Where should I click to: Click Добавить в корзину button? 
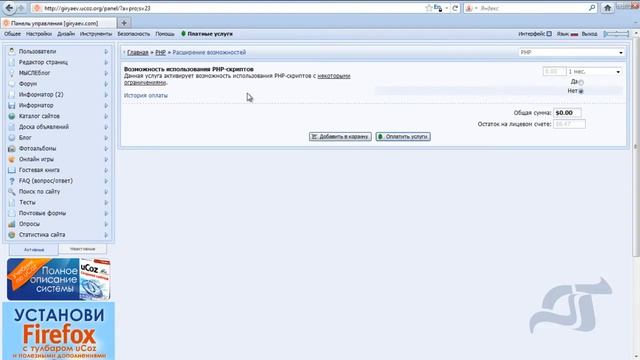(x=340, y=136)
